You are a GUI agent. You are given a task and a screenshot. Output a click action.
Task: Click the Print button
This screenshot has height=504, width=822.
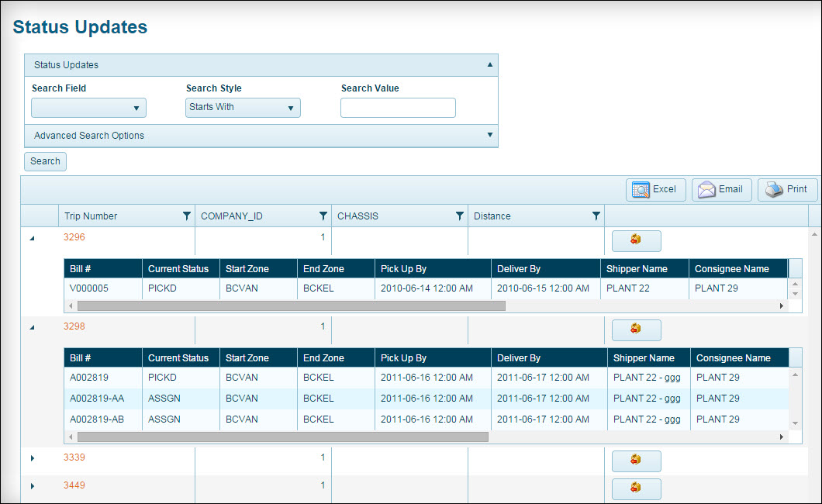(x=787, y=189)
